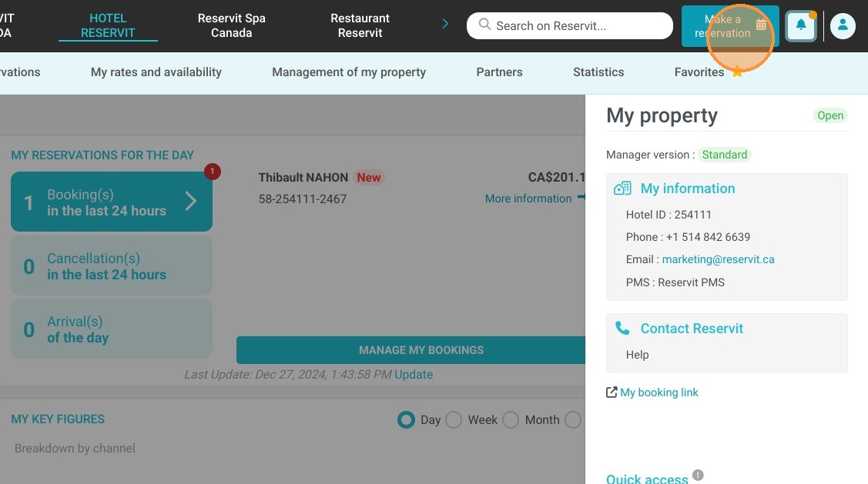Click the Standard manager version badge
This screenshot has height=484, width=868.
pyautogui.click(x=724, y=155)
